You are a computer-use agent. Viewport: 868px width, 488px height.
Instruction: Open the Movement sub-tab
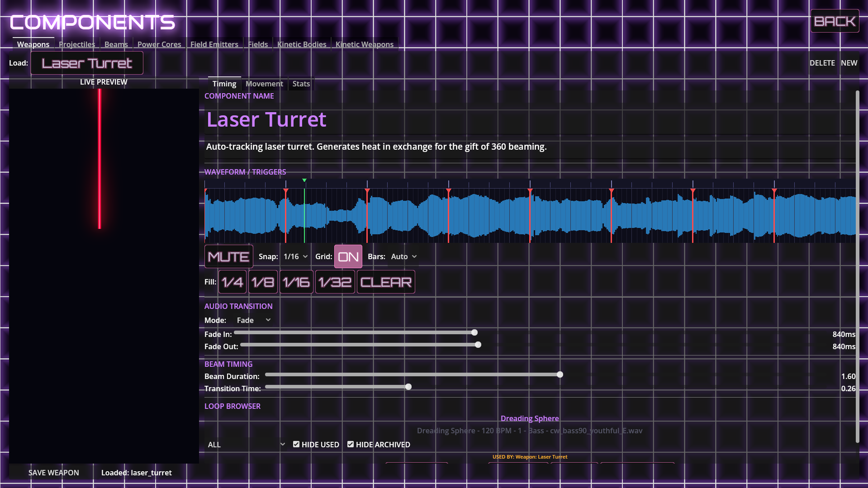click(264, 84)
